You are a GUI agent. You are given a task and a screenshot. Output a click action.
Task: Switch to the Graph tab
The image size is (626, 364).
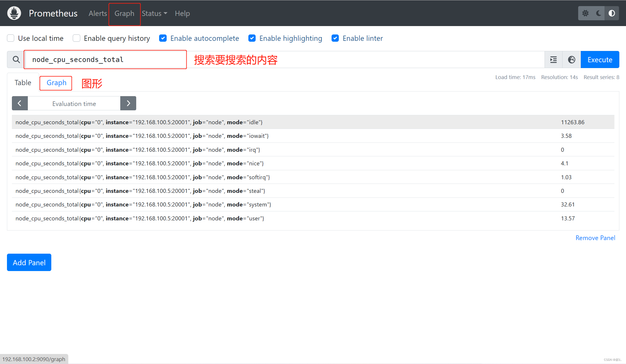56,83
